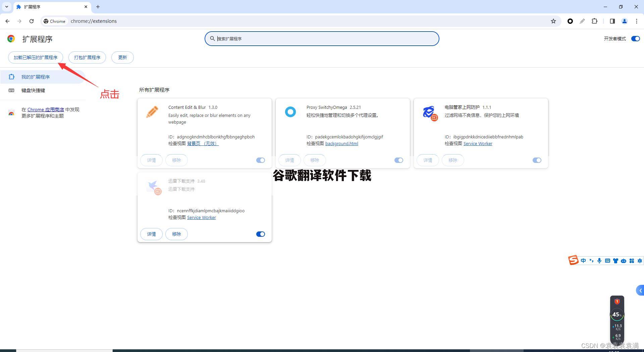This screenshot has width=644, height=352.
Task: Click 加载已解压的扩展程序 button
Action: (36, 57)
